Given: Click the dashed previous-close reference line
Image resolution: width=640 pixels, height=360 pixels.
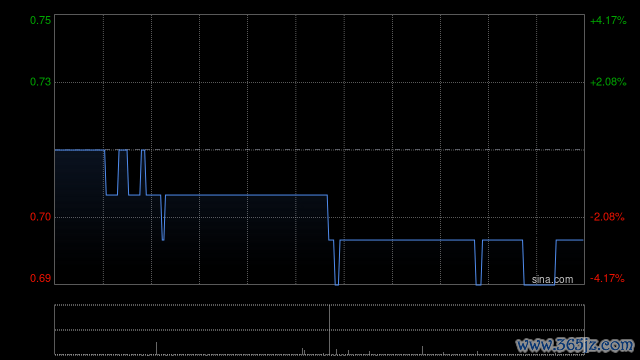Looking at the screenshot, I should 363,150.
